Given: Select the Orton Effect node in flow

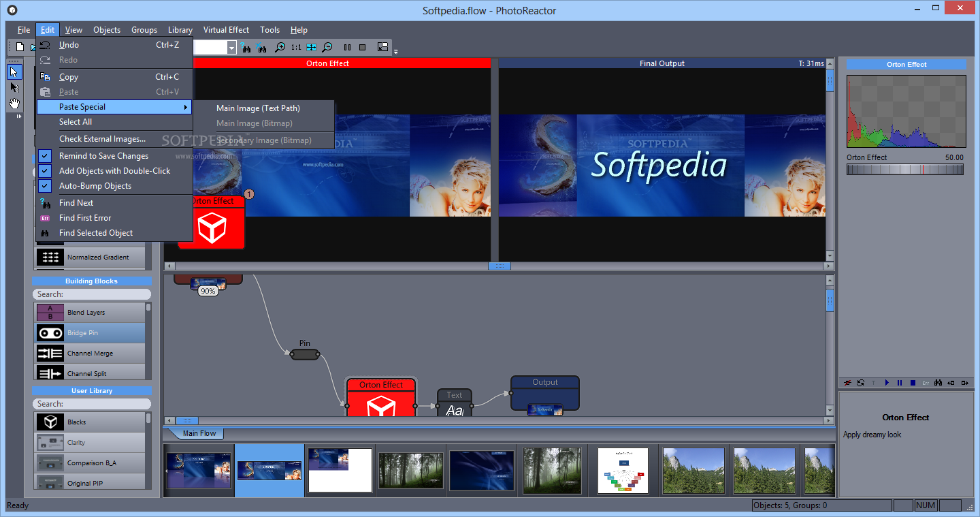Looking at the screenshot, I should [x=381, y=397].
